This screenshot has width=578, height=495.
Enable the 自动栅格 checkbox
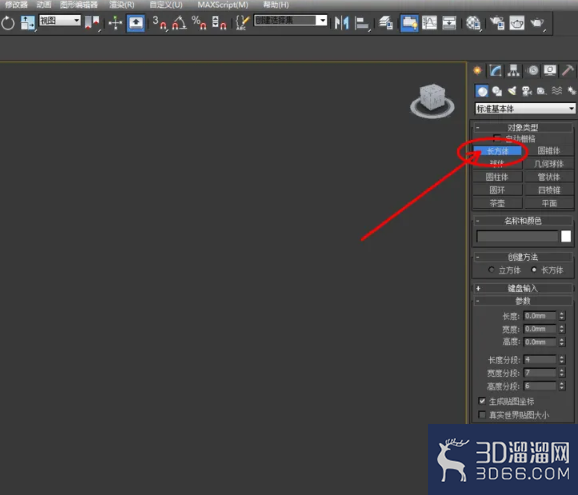coord(497,139)
